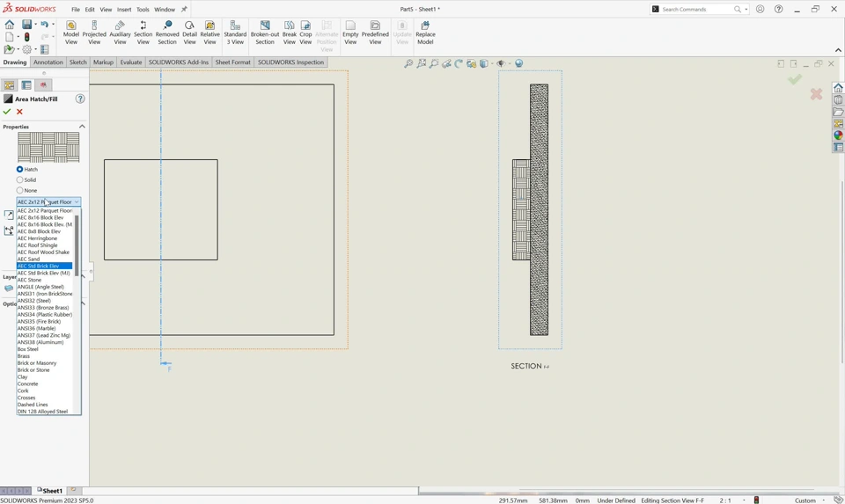Create a Detail View
This screenshot has width=845, height=504.
pos(190,33)
